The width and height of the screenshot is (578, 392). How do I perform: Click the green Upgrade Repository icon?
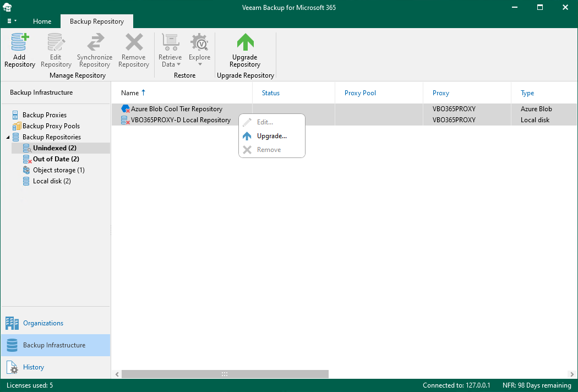click(245, 42)
